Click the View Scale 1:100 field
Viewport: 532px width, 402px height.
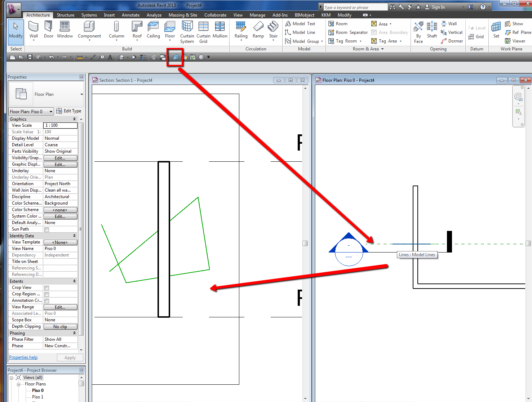(60, 125)
